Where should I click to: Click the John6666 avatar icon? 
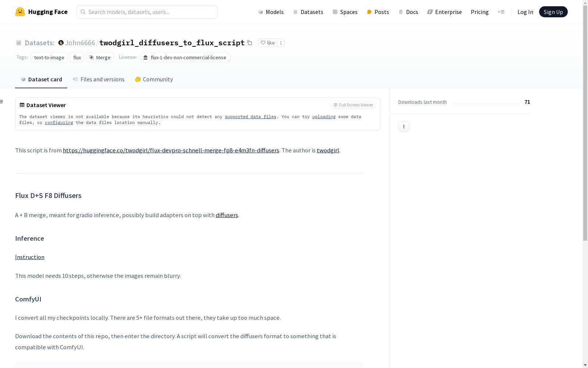[61, 43]
